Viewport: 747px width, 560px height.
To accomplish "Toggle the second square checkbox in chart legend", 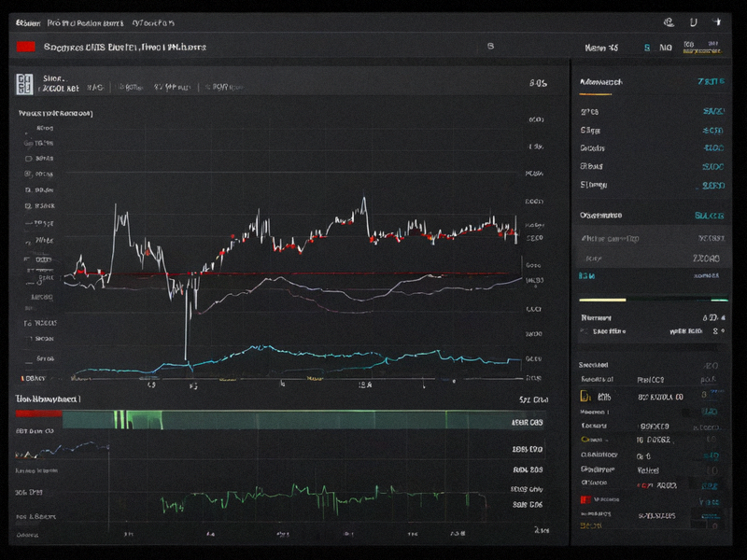I will tap(28, 174).
